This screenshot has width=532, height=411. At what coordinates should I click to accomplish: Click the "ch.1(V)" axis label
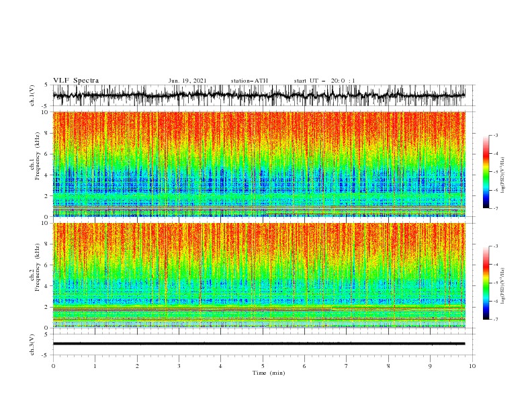(x=32, y=95)
